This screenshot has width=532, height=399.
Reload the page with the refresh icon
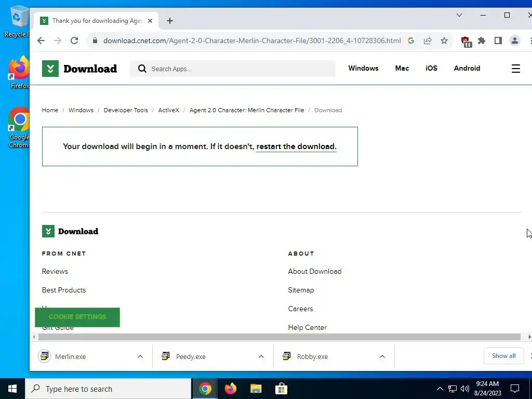(74, 41)
